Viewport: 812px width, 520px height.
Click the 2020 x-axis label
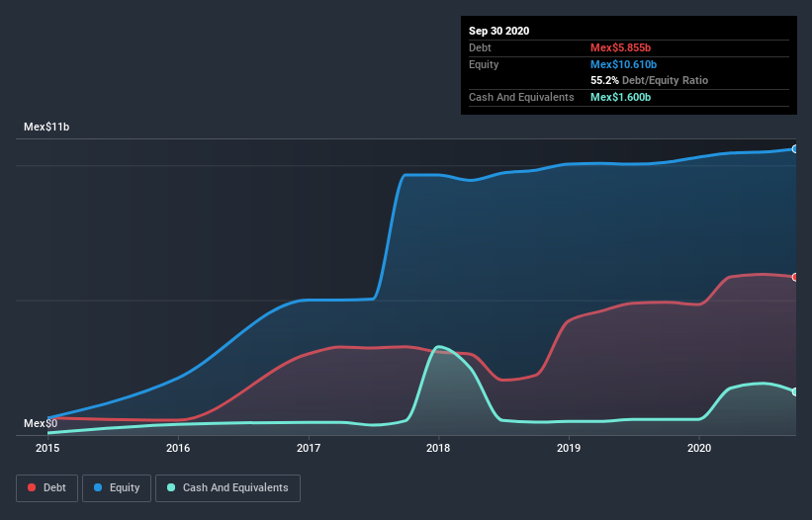pyautogui.click(x=699, y=448)
